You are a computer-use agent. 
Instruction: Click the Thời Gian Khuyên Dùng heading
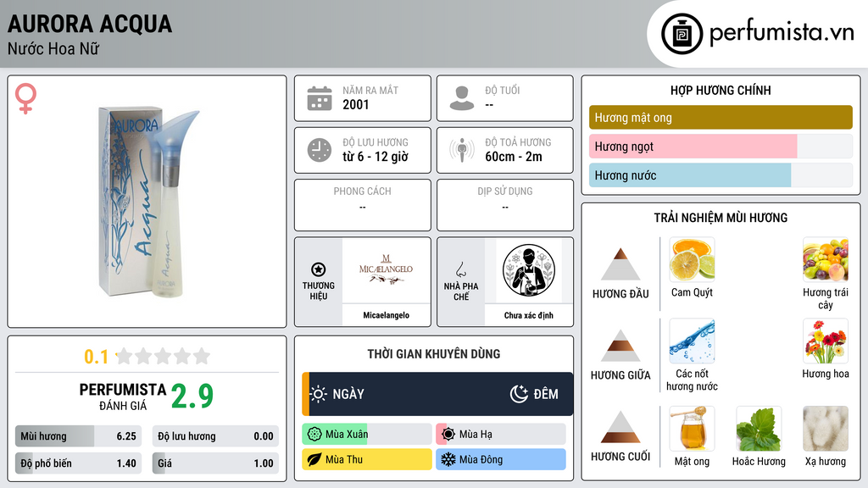433,353
